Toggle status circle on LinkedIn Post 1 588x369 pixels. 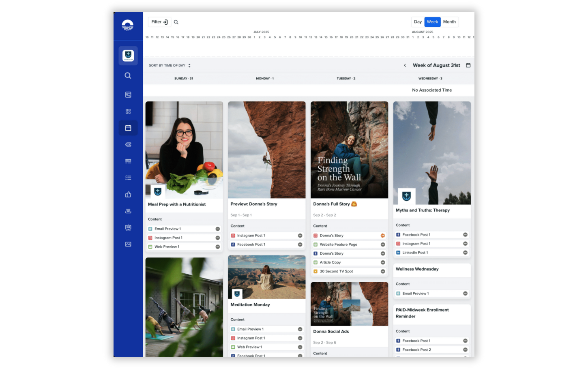coord(465,253)
